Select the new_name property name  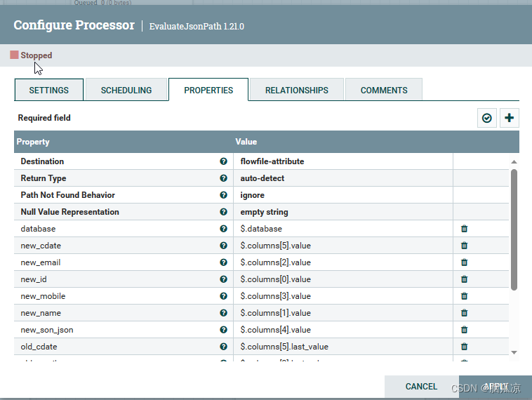click(x=41, y=313)
